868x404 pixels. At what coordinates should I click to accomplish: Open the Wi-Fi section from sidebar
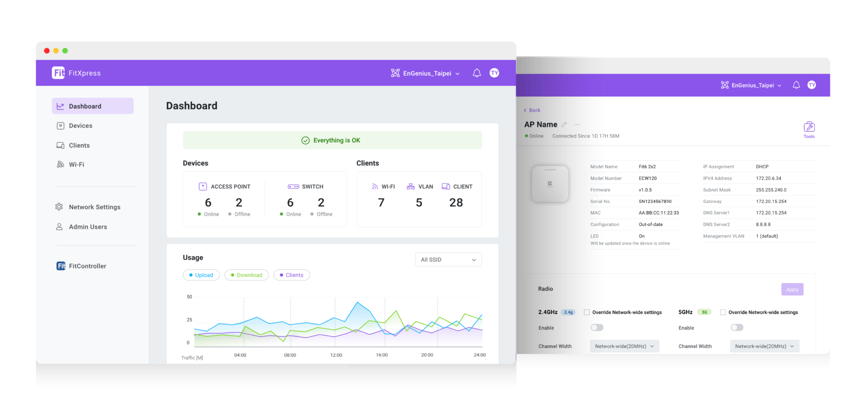[x=77, y=164]
